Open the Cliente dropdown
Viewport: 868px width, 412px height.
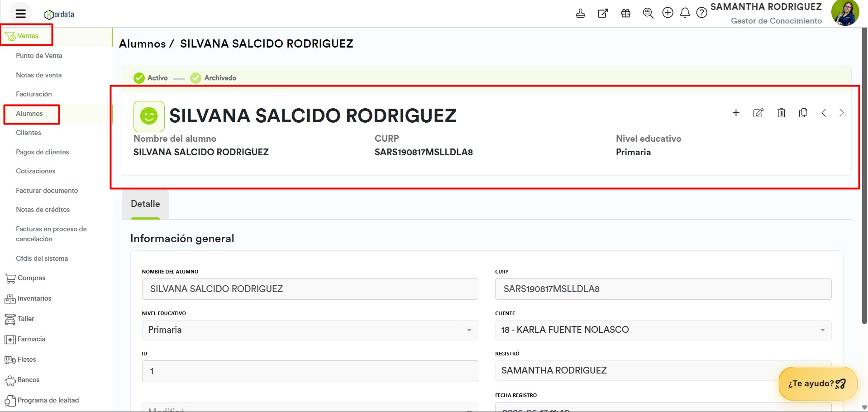pyautogui.click(x=663, y=330)
